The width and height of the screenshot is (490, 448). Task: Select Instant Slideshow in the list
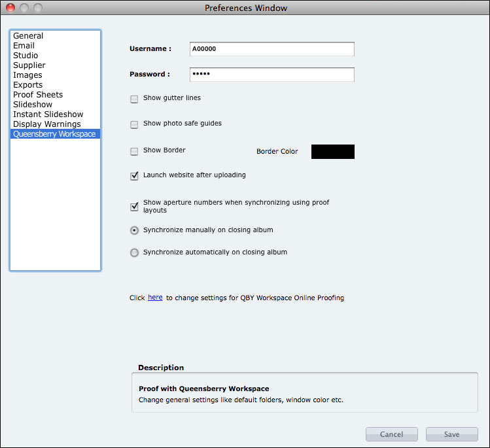tap(55, 114)
